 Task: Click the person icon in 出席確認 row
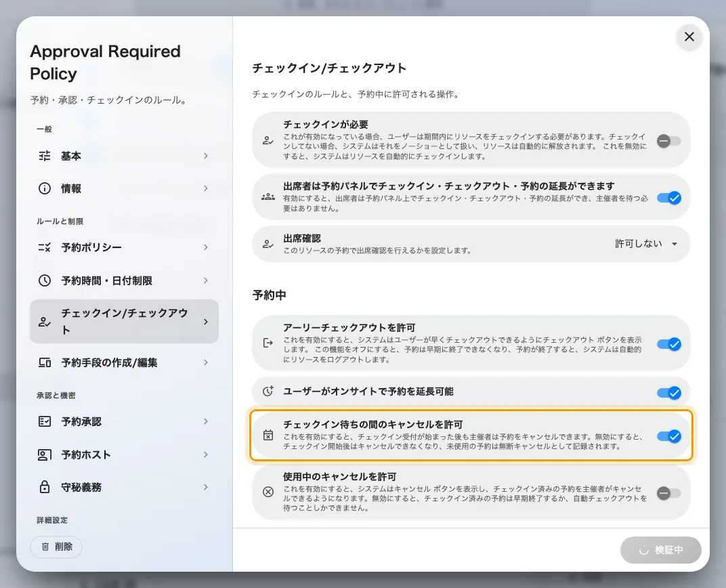(268, 244)
